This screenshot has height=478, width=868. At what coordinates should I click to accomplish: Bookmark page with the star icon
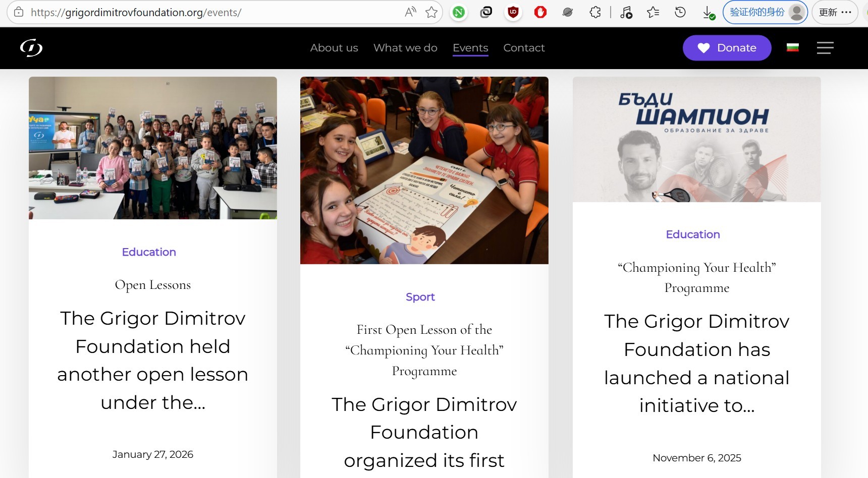tap(431, 12)
